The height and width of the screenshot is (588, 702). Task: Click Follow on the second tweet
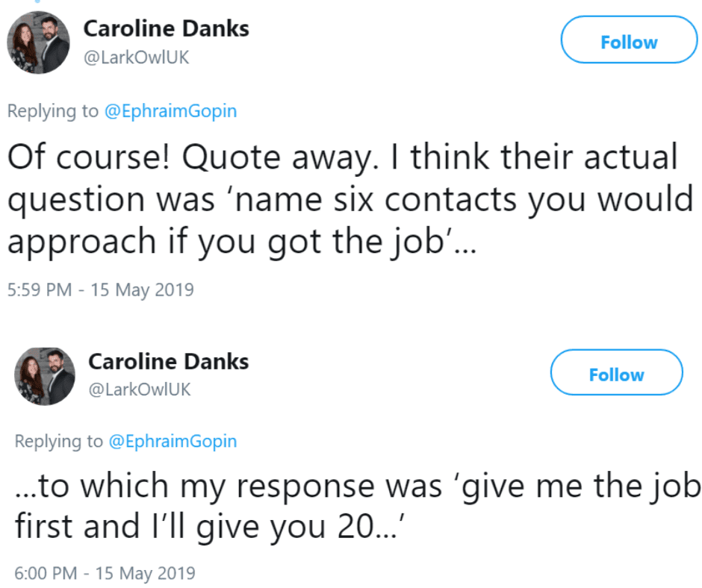pos(616,373)
